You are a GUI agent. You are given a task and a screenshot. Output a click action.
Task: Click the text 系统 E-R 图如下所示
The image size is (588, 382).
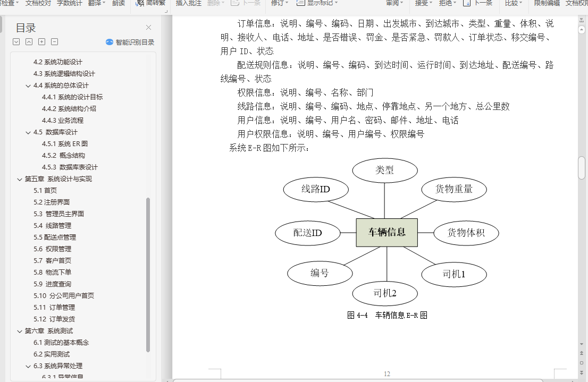[270, 148]
